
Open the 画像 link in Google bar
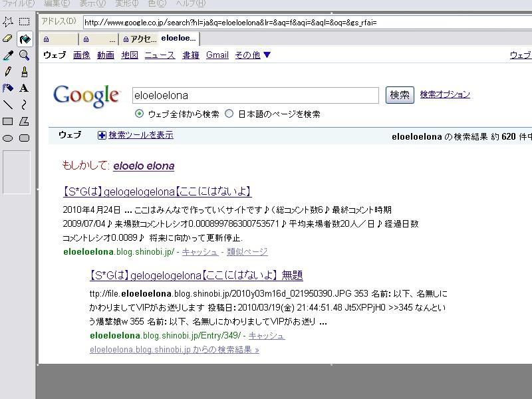pyautogui.click(x=81, y=55)
